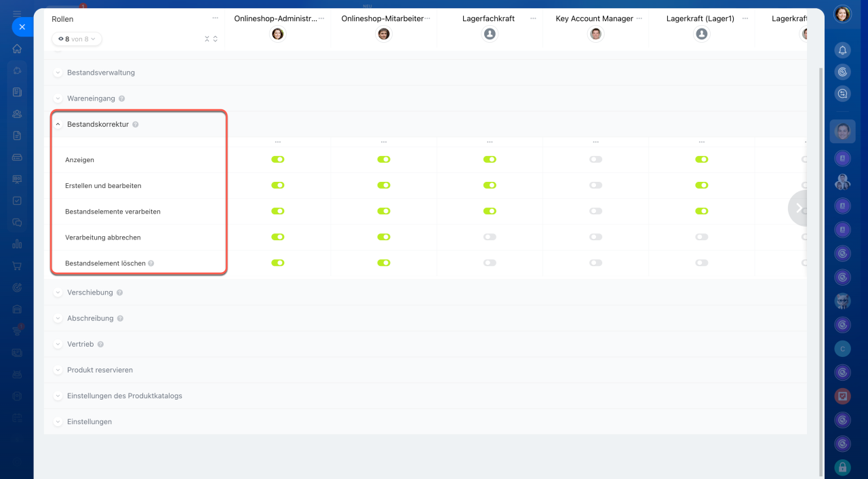Expand Einstellungen des Produktkatalogs section
The width and height of the screenshot is (868, 479).
(58, 396)
